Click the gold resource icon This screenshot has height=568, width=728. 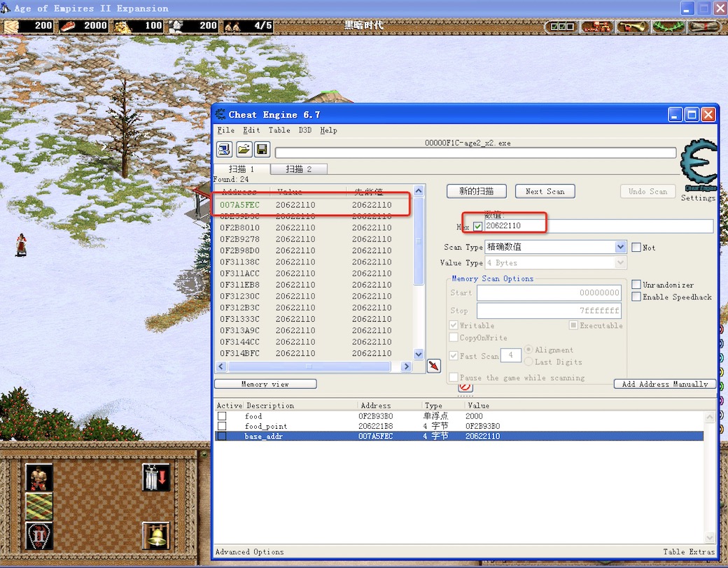click(x=122, y=27)
